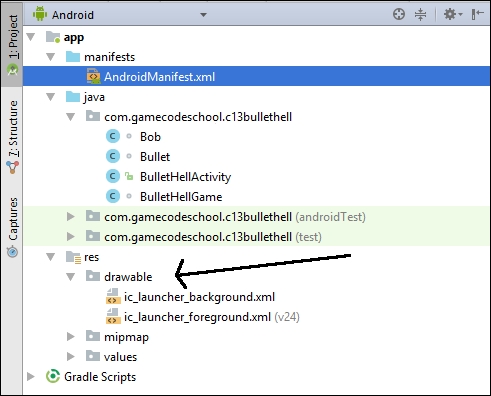Click the Bob class icon
Image resolution: width=491 pixels, height=396 pixels.
[113, 136]
